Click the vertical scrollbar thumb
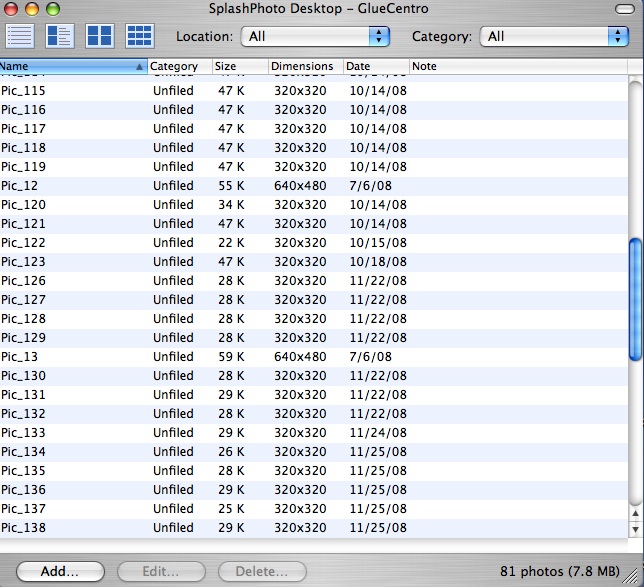This screenshot has width=644, height=587. (x=636, y=300)
